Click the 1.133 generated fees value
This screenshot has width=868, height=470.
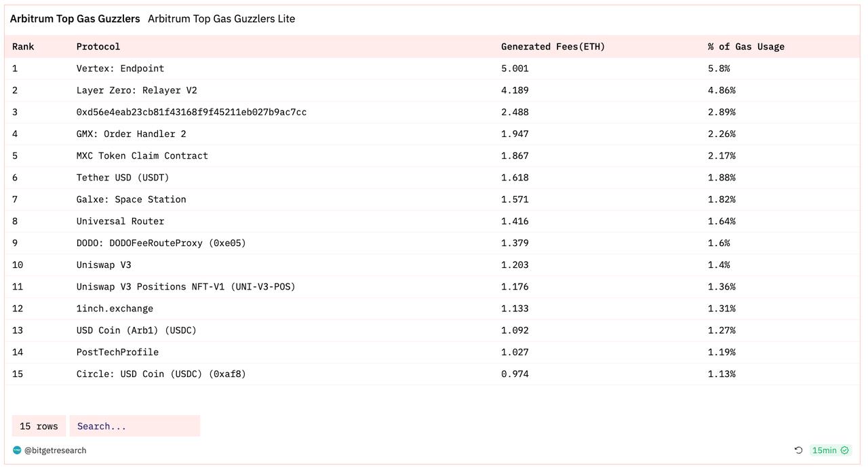tap(515, 308)
